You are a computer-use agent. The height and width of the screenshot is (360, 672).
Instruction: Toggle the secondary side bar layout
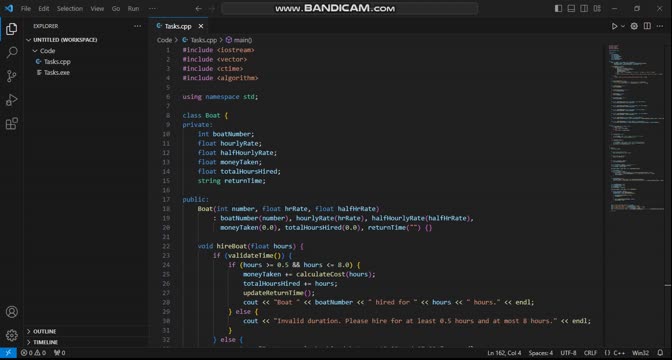coord(584,9)
